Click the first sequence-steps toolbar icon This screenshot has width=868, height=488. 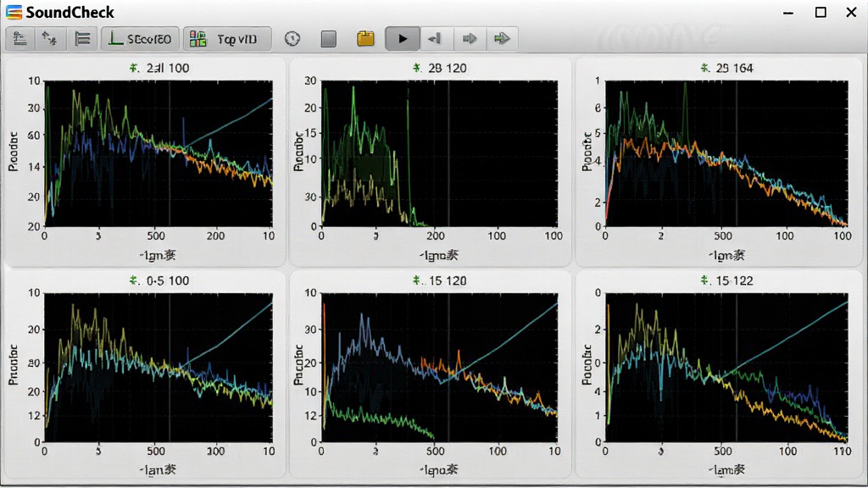20,39
